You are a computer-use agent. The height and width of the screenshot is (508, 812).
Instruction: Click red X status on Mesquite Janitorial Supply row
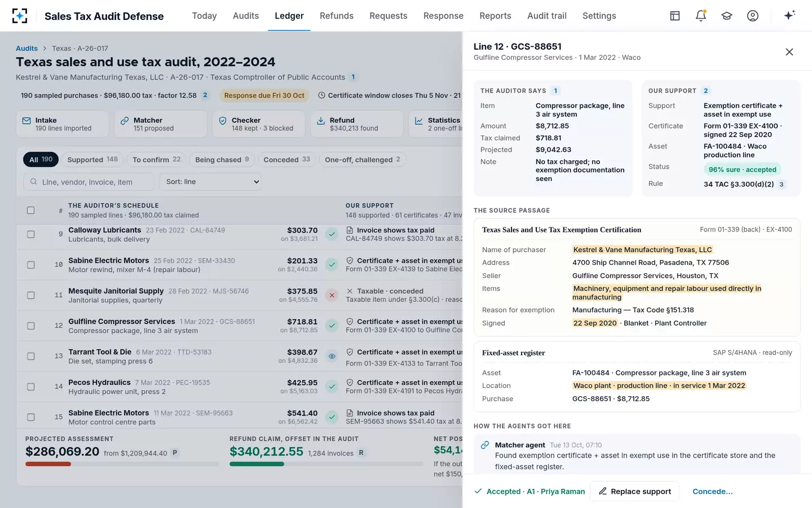pos(332,295)
